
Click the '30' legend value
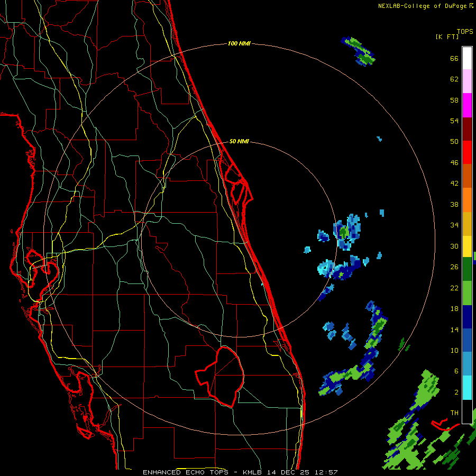tap(454, 246)
